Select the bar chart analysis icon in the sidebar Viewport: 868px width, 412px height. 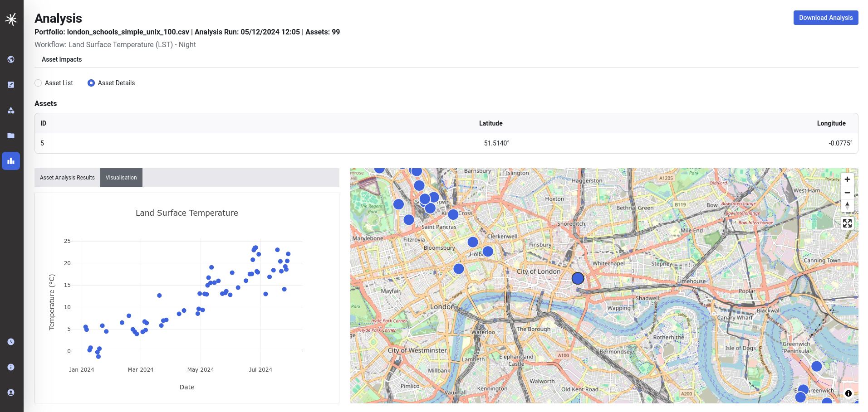tap(11, 161)
